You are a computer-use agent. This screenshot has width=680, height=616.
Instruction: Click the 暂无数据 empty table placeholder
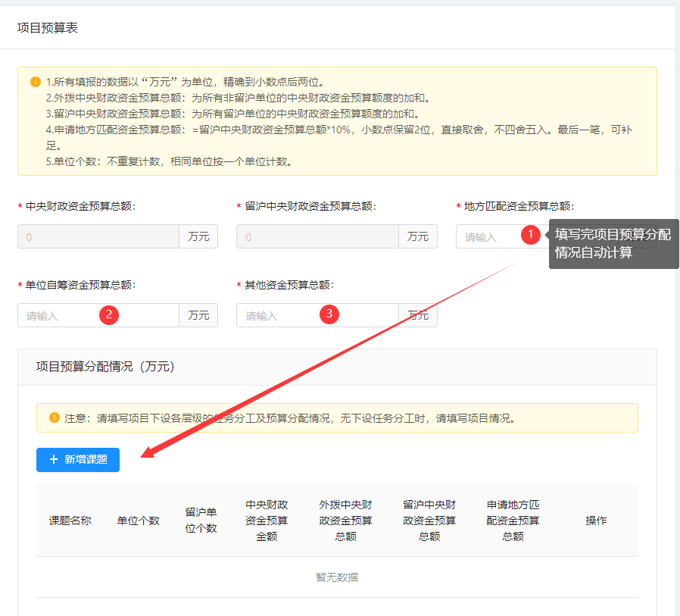pyautogui.click(x=337, y=577)
